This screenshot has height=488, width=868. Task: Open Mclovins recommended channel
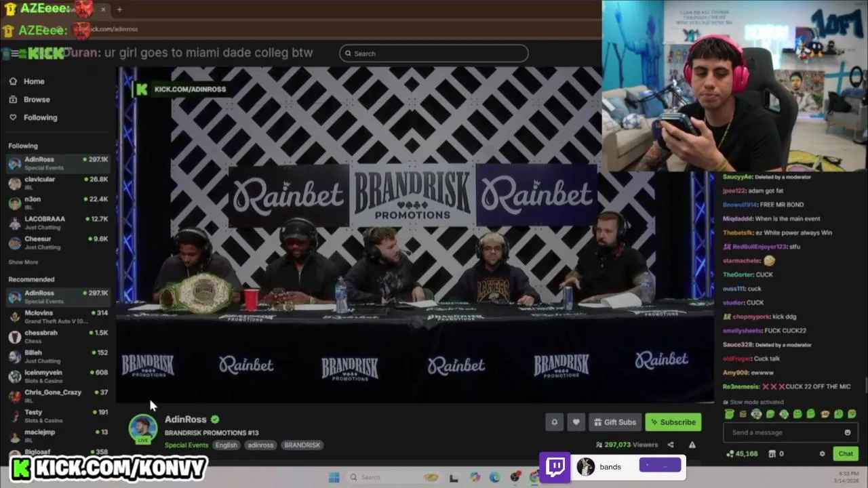58,317
